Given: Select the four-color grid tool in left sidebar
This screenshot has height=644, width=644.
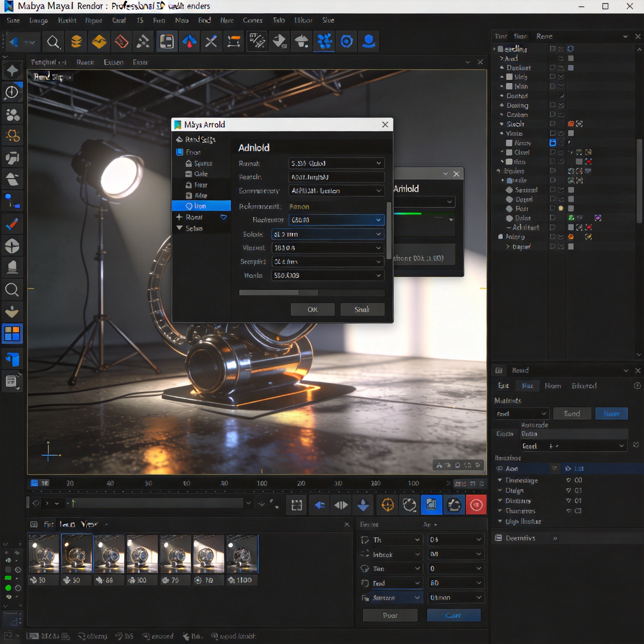Looking at the screenshot, I should 12,334.
